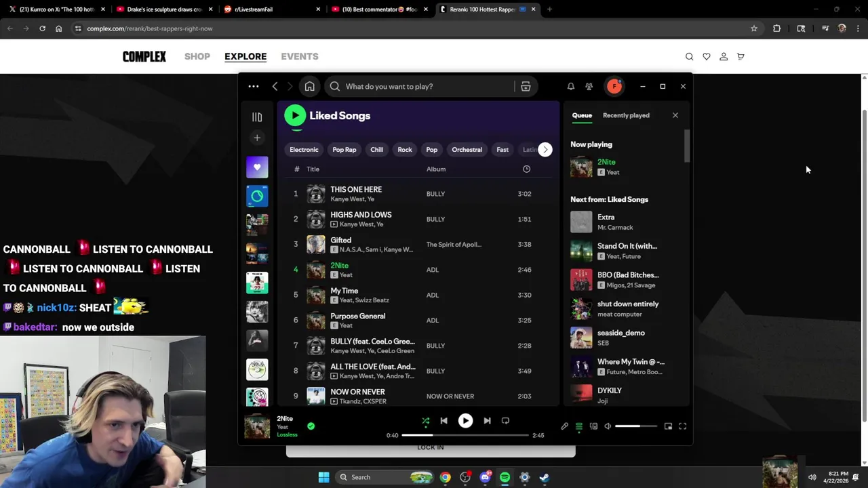
Task: Filter Liked Songs by Pop Rap
Action: click(344, 150)
